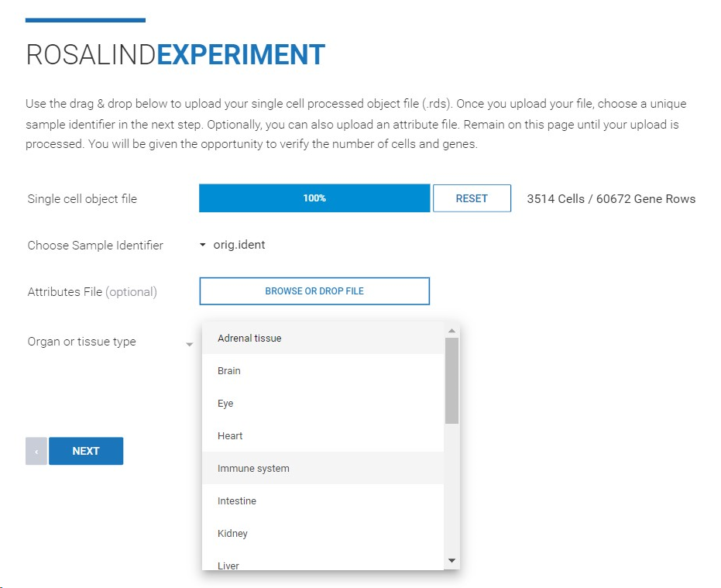Expand the Organ or tissue type dropdown arrow
This screenshot has height=588, width=721.
click(x=189, y=344)
